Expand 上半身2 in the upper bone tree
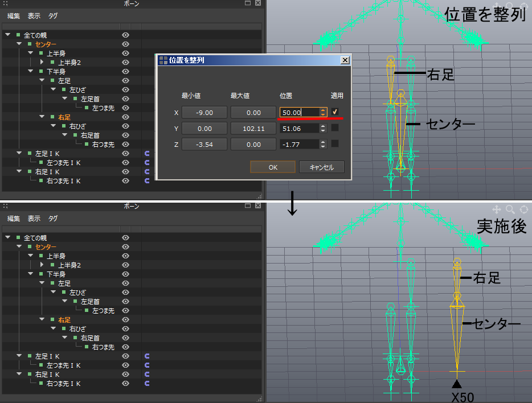This screenshot has height=403, width=532. [42, 62]
